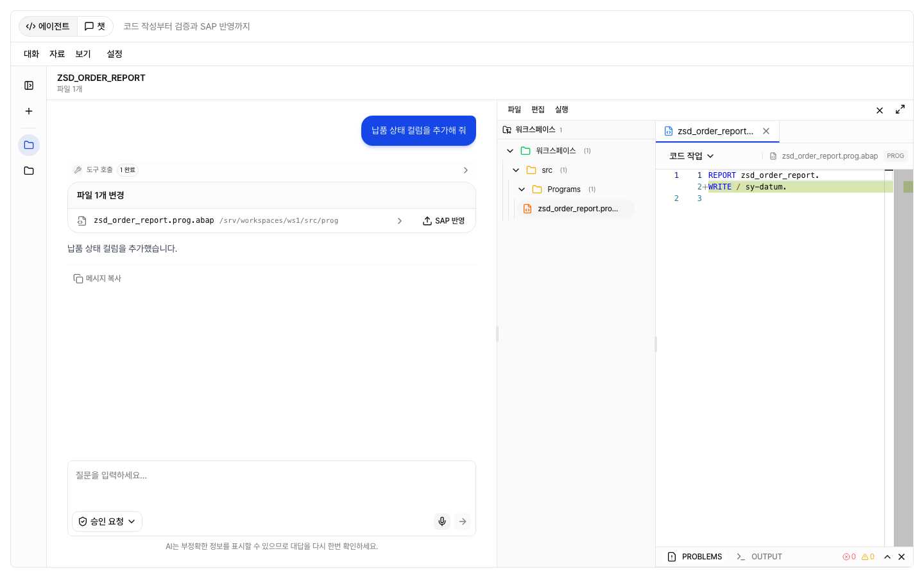Click the microphone voice input icon
Image resolution: width=924 pixels, height=578 pixels.
pos(442,521)
